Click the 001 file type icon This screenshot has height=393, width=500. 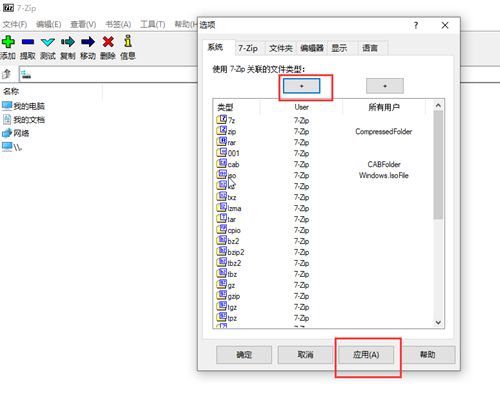tap(221, 152)
